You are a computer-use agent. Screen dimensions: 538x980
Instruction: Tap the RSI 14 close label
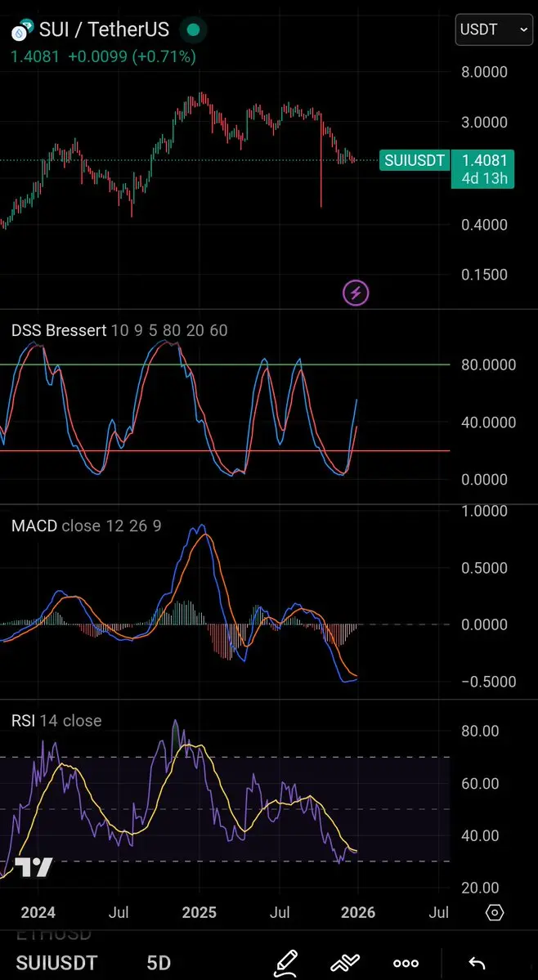point(56,721)
